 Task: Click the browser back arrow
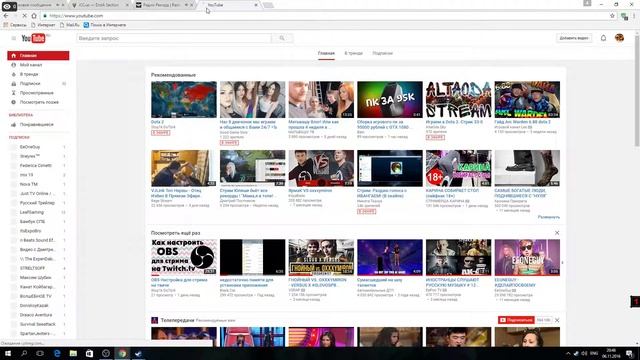coord(6,16)
